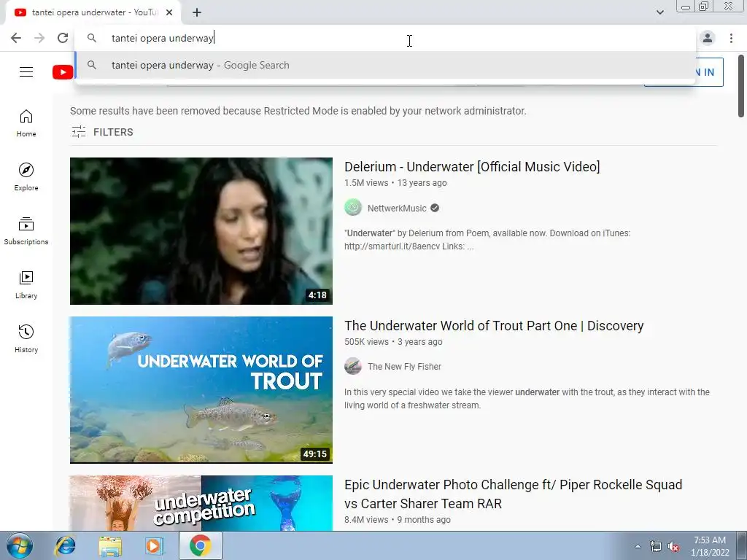The image size is (747, 560).
Task: Click the NettwerkMusic channel avatar
Action: tap(353, 208)
